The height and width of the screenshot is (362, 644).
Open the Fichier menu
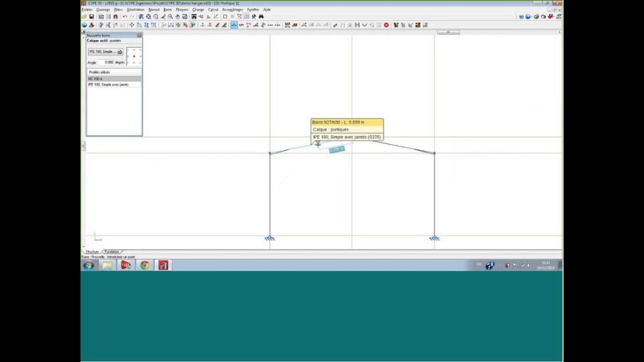[x=87, y=10]
